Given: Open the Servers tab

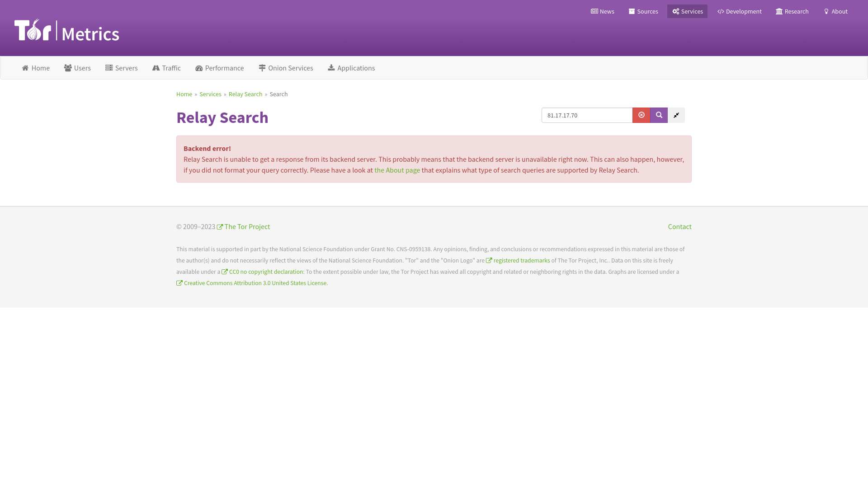Looking at the screenshot, I should [122, 68].
